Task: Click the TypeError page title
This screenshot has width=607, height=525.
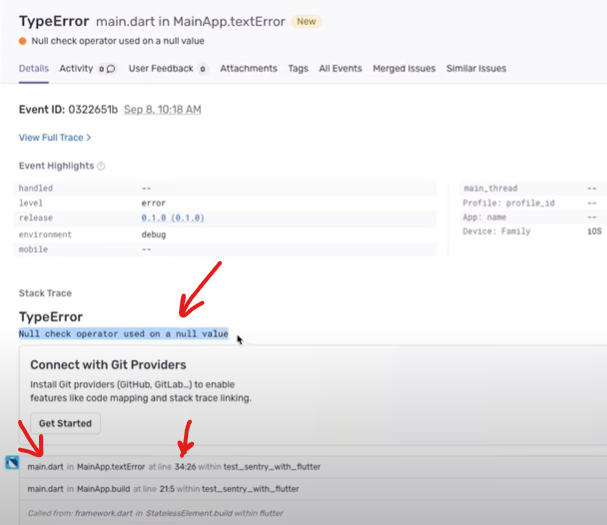Action: 54,21
